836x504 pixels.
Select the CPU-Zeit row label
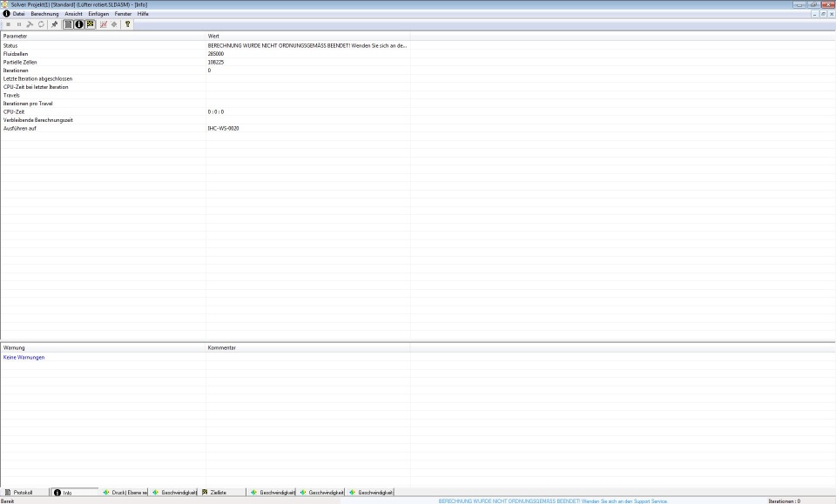(x=14, y=112)
